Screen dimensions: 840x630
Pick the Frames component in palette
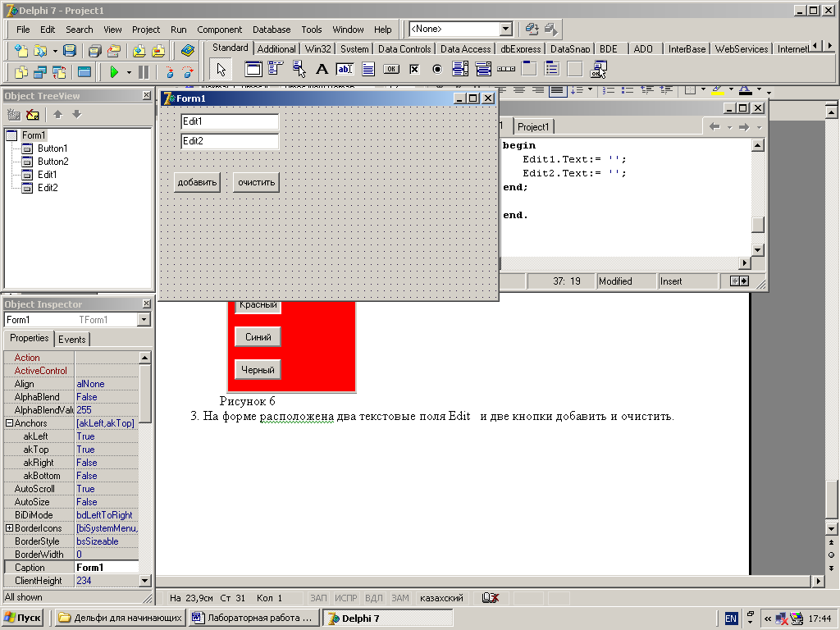pyautogui.click(x=253, y=69)
